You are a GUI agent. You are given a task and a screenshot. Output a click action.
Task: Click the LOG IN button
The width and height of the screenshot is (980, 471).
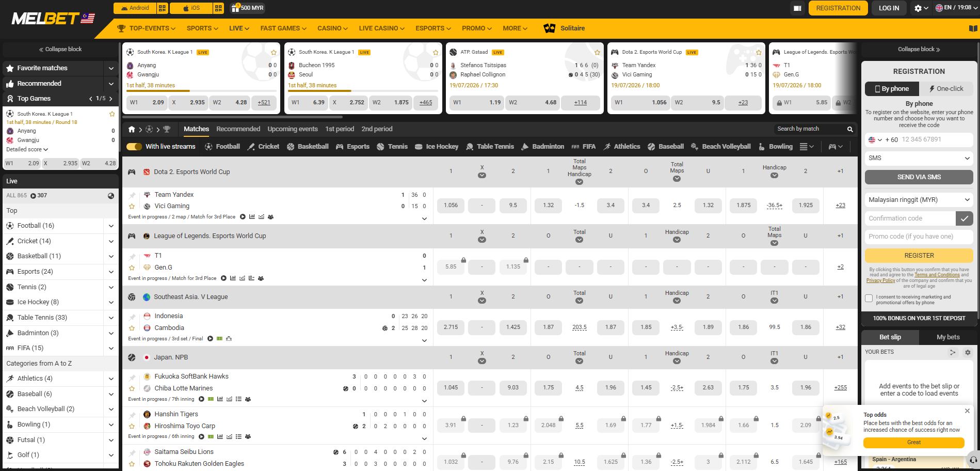[x=889, y=8]
